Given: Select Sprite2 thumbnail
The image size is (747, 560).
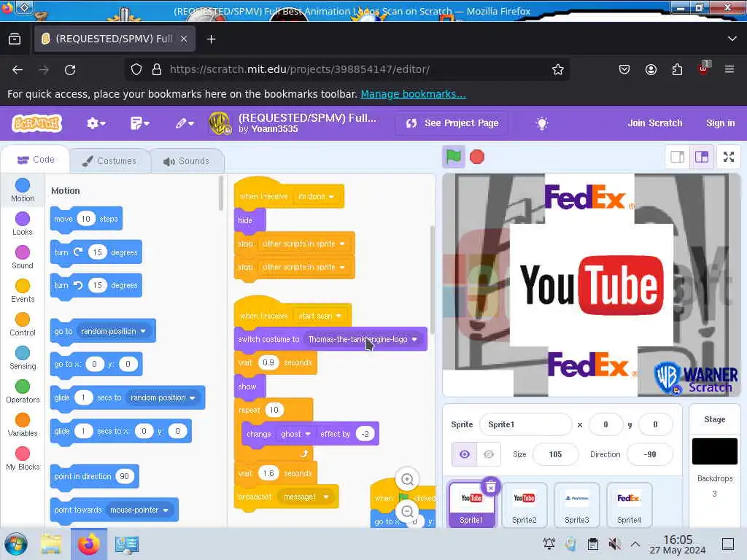Looking at the screenshot, I should 524,505.
